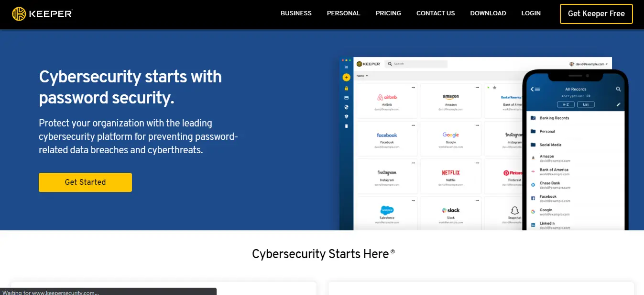The image size is (644, 295).
Task: Click the Keeper logo in header
Action: pyautogui.click(x=42, y=14)
